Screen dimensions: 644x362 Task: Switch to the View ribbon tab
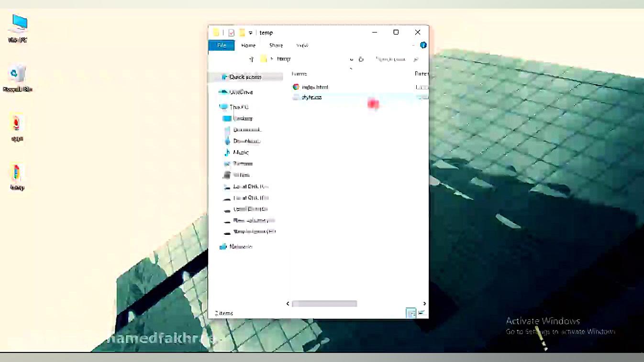coord(302,45)
